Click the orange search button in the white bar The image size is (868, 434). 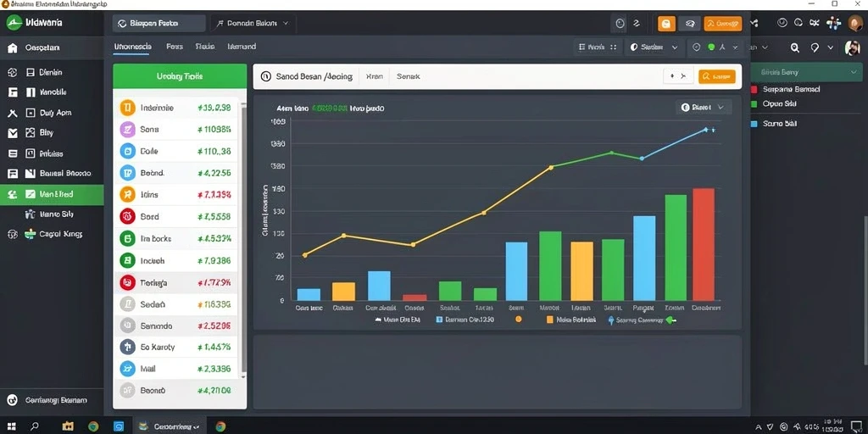(717, 77)
